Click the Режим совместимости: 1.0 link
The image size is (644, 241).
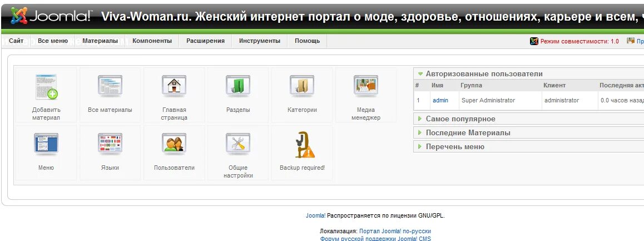579,41
